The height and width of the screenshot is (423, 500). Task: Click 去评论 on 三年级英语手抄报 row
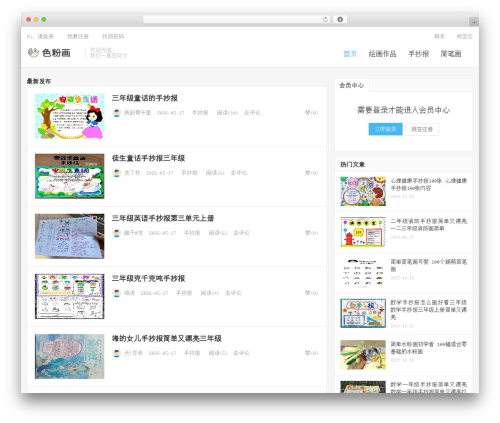click(242, 233)
